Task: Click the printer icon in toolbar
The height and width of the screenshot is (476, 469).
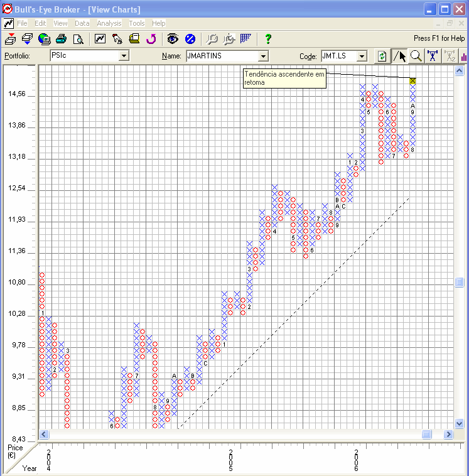Action: click(x=61, y=39)
